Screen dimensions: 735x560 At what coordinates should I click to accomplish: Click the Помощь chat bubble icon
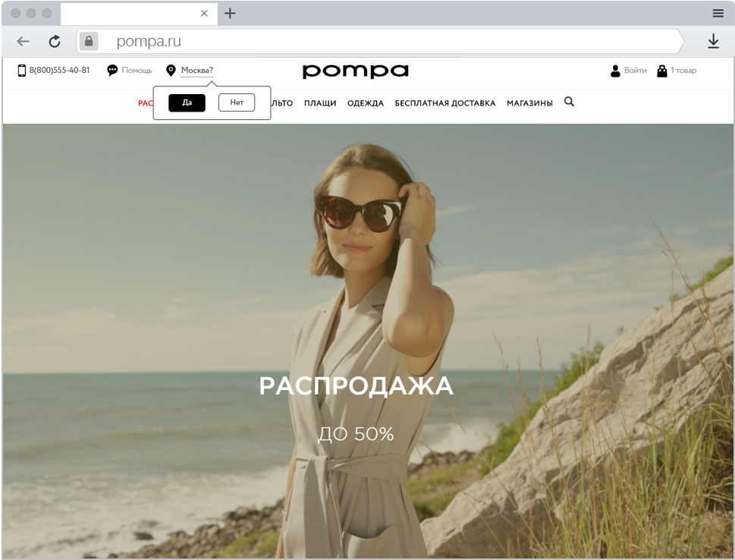click(112, 71)
